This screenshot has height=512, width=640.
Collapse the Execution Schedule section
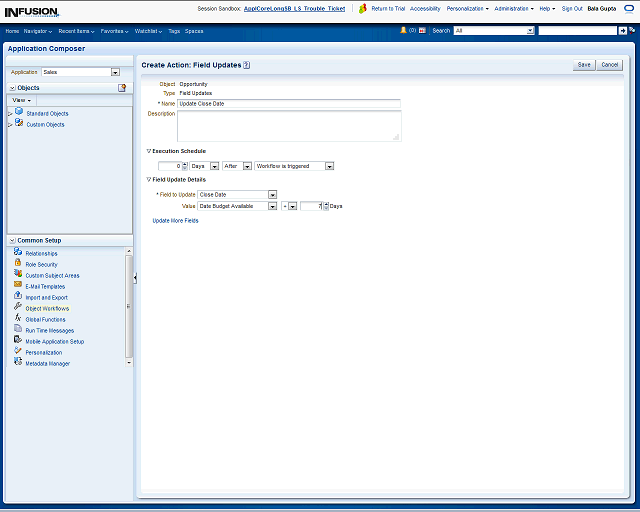(x=149, y=151)
